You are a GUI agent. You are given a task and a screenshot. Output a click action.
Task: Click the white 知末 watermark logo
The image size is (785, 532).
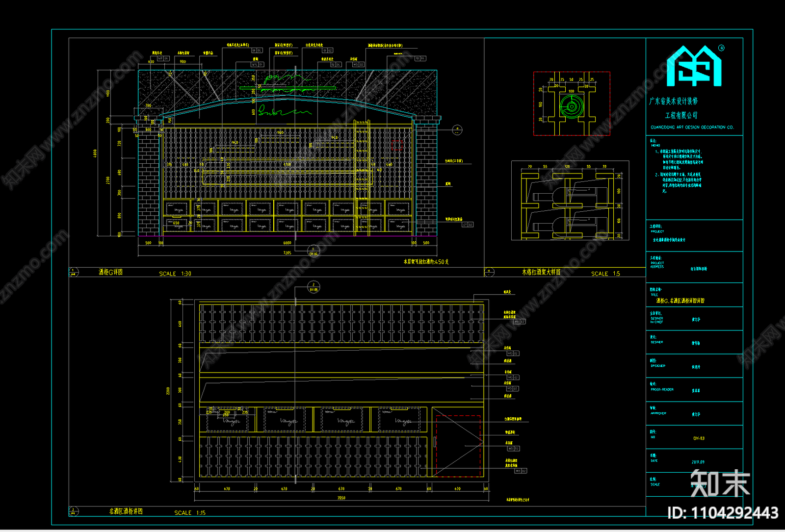720,483
